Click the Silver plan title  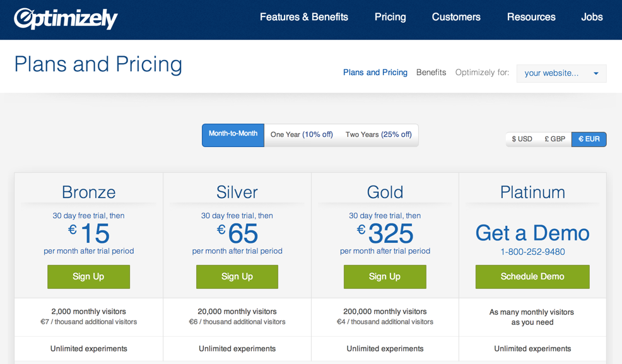click(x=237, y=192)
